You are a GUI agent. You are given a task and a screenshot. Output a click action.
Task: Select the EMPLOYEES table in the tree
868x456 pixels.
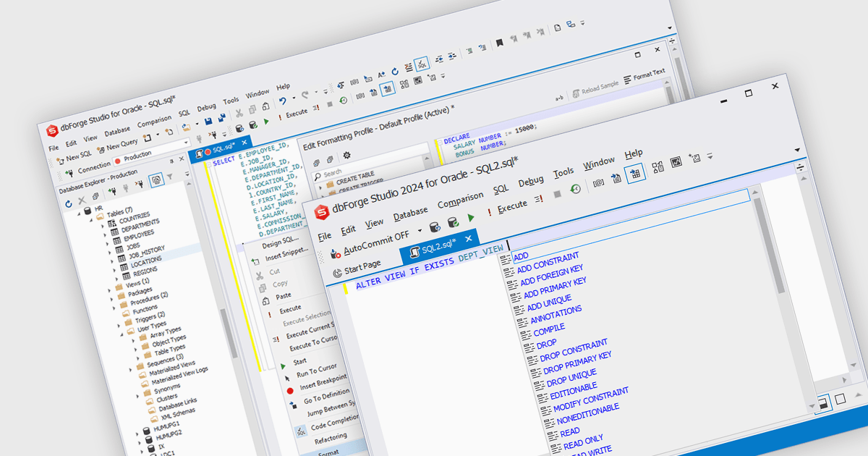(138, 235)
